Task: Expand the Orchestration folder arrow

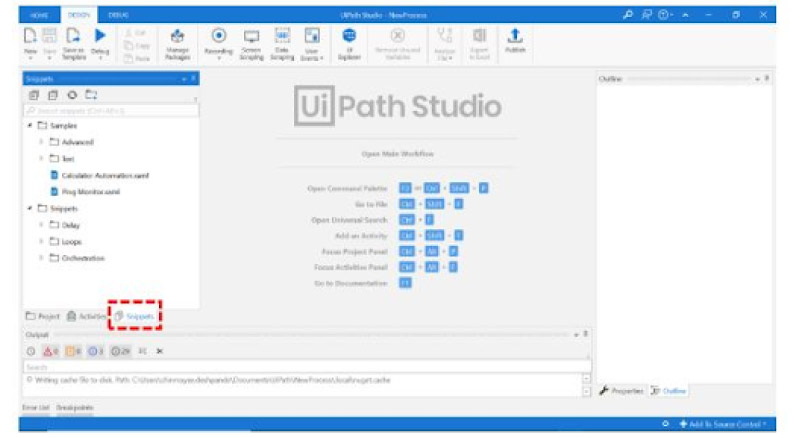Action: click(x=41, y=258)
